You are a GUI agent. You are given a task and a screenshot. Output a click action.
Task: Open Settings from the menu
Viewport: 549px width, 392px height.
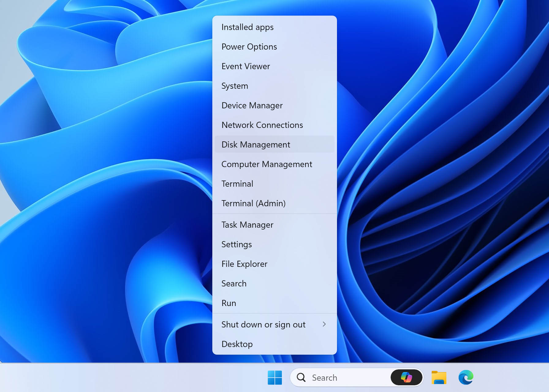237,245
